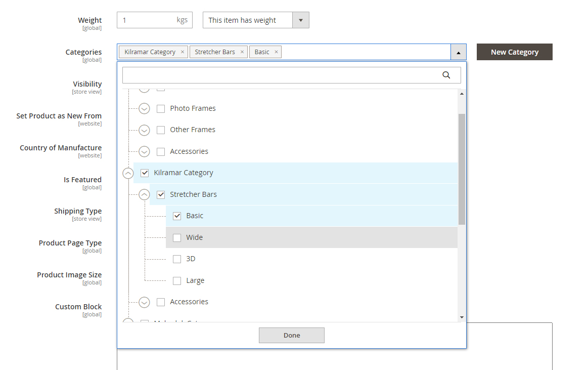Click the Custom Block label
The image size is (588, 370).
point(78,307)
